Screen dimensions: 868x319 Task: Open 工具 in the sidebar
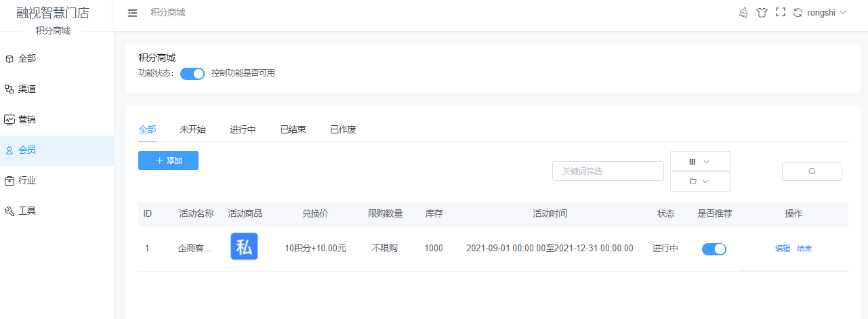pyautogui.click(x=57, y=211)
